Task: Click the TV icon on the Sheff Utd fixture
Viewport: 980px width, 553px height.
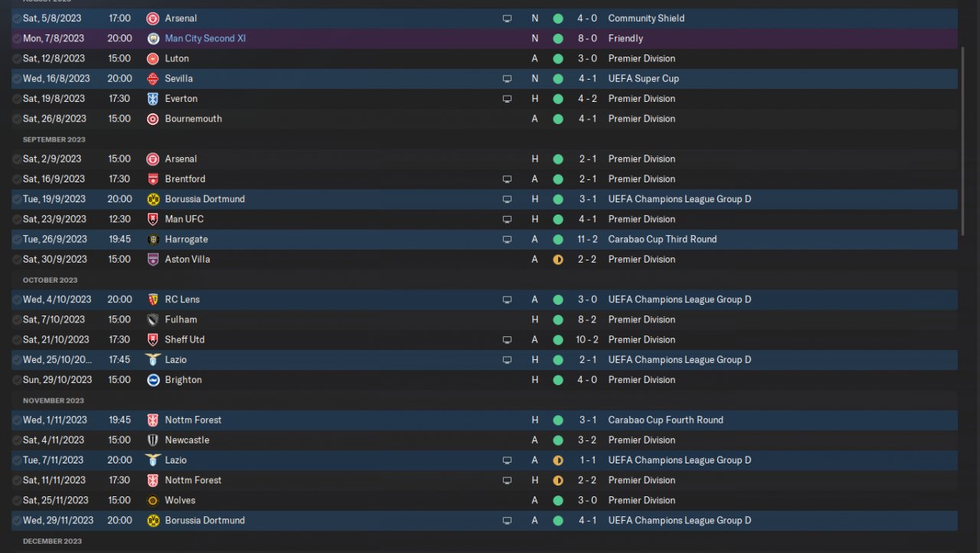Action: tap(507, 340)
